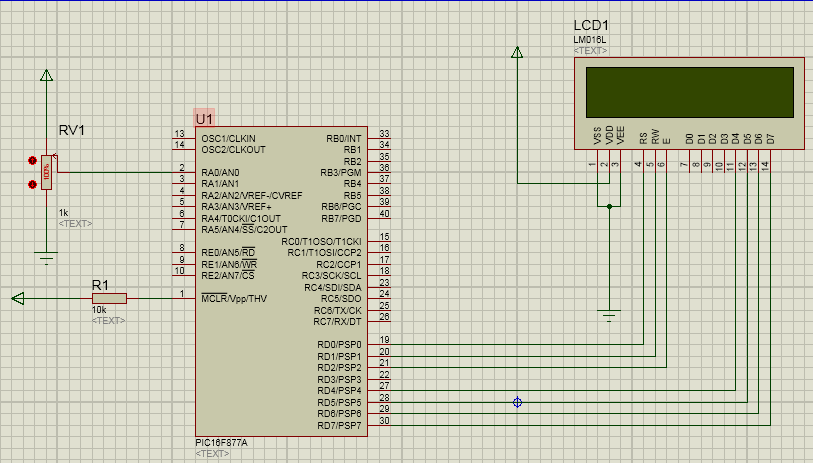Click the MCLR/Vpp/THV pin on U1
Screen dimensions: 813x463
234,298
